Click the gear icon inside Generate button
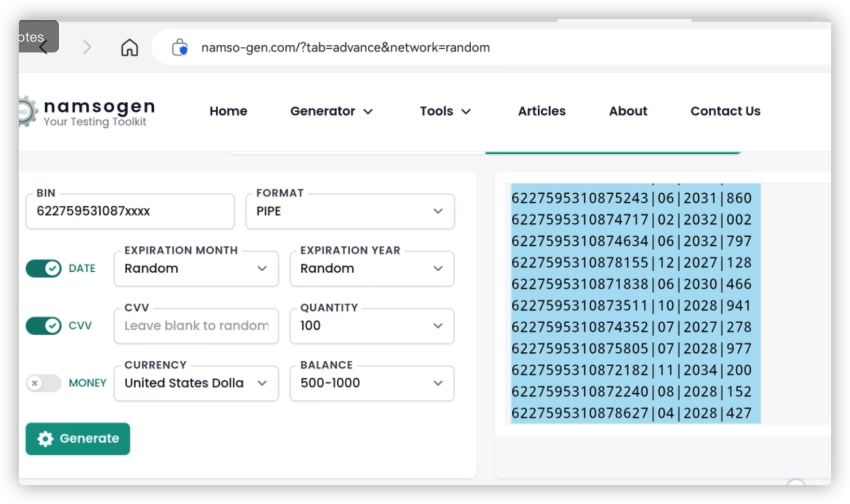 coord(45,439)
